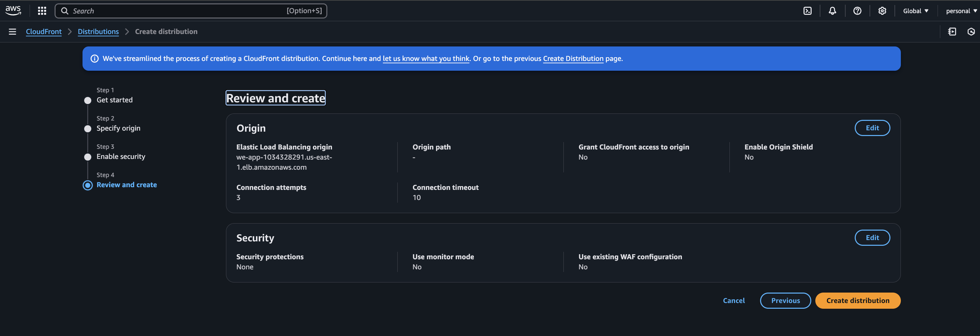Go to CloudFront breadcrumb link
Viewport: 980px width, 336px height.
click(x=44, y=32)
